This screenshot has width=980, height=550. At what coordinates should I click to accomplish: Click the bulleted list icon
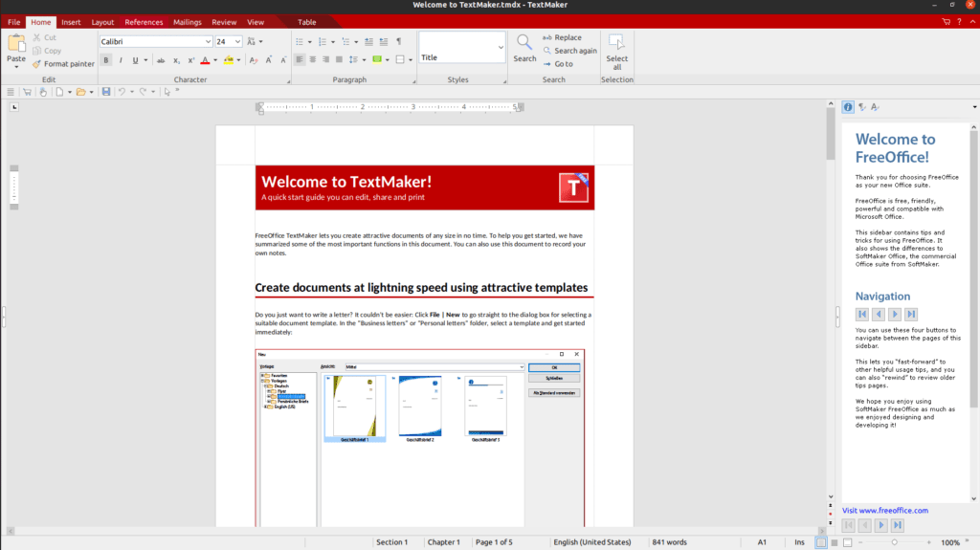pyautogui.click(x=300, y=42)
